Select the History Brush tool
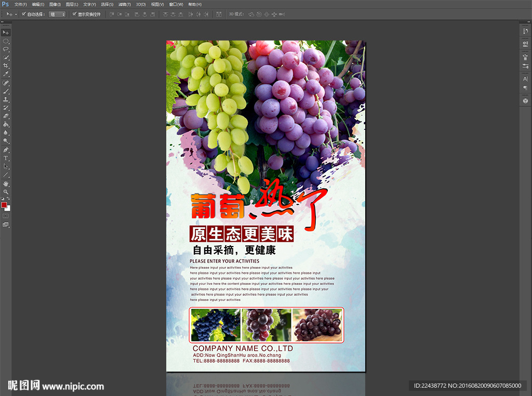Viewport: 532px width, 396px height. click(x=6, y=108)
